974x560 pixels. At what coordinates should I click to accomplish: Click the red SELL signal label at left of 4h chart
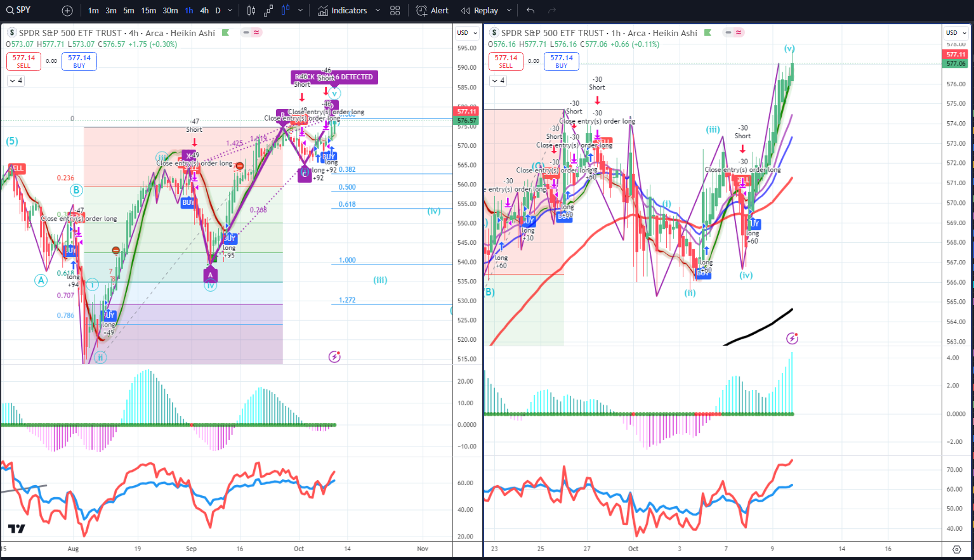tap(16, 169)
